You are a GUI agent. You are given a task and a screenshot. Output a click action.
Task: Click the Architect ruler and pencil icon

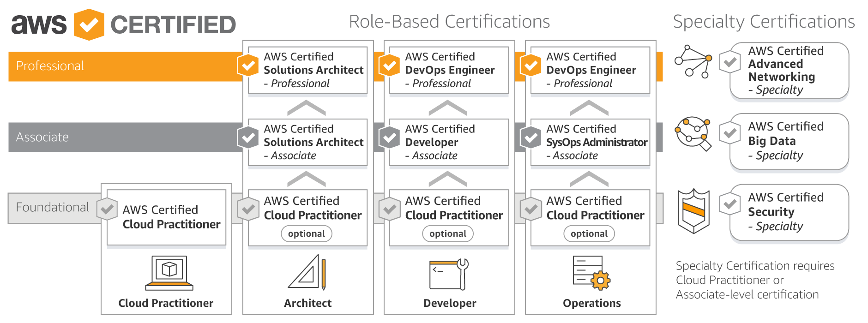(x=307, y=272)
